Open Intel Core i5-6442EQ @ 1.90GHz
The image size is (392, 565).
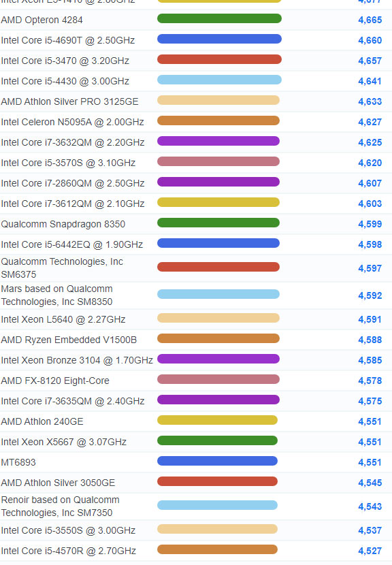click(72, 244)
